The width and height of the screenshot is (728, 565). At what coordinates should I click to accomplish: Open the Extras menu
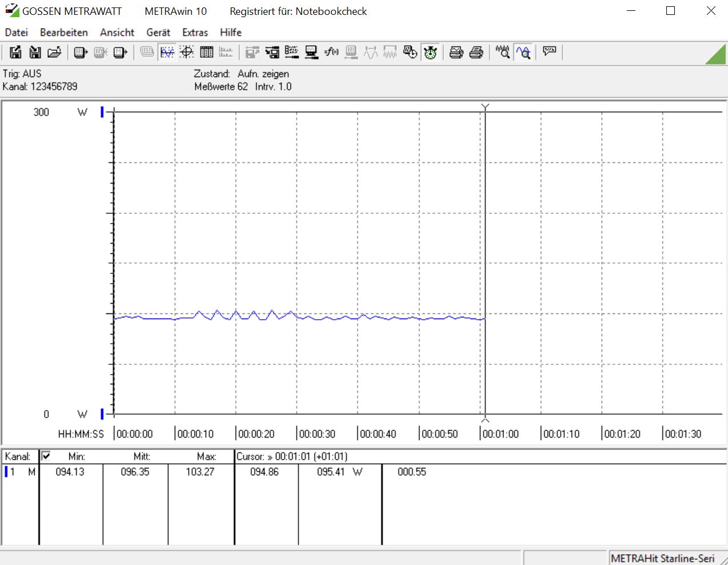point(195,33)
